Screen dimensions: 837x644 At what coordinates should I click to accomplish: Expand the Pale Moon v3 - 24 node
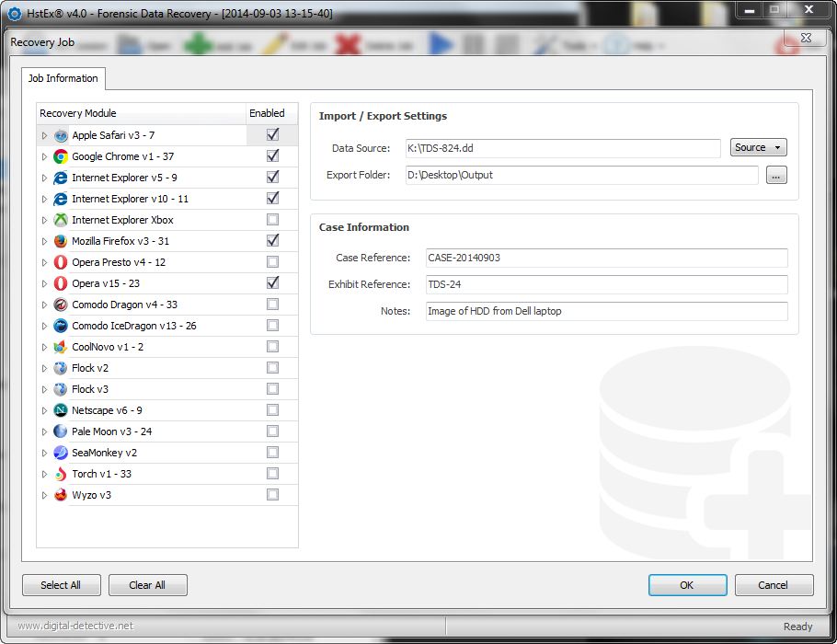pyautogui.click(x=44, y=431)
